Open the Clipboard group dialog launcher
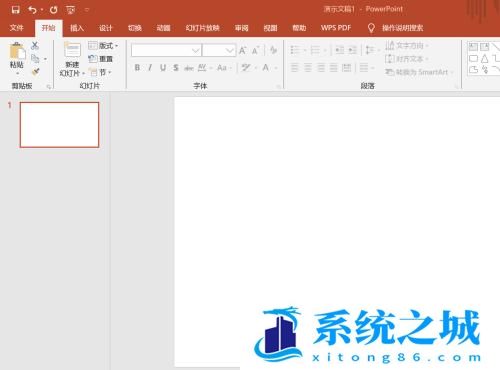Image resolution: width=500 pixels, height=370 pixels. coord(49,87)
